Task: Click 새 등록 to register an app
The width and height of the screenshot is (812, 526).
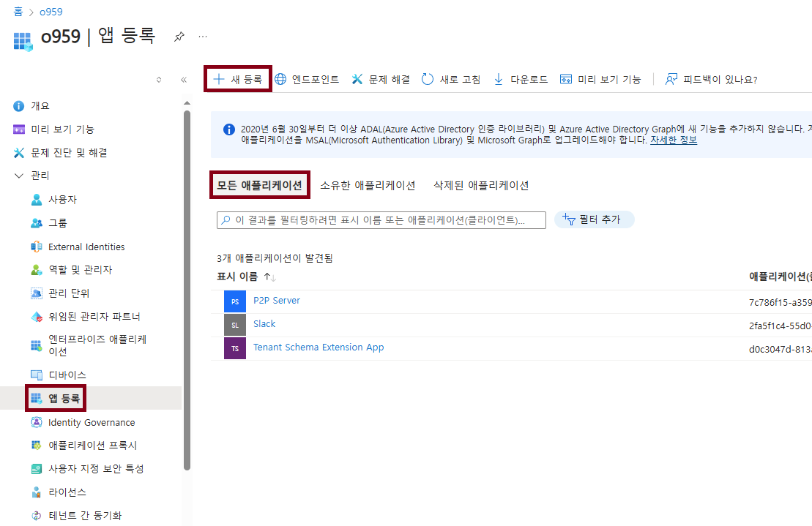Action: (x=237, y=79)
